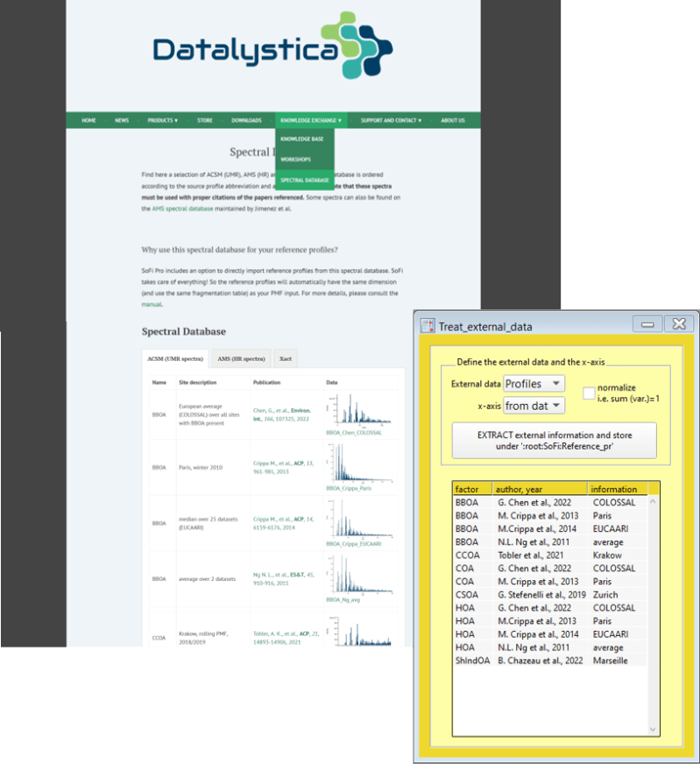700x764 pixels.
Task: Select BBOA N.L. Ng 2011 average row
Action: click(550, 541)
